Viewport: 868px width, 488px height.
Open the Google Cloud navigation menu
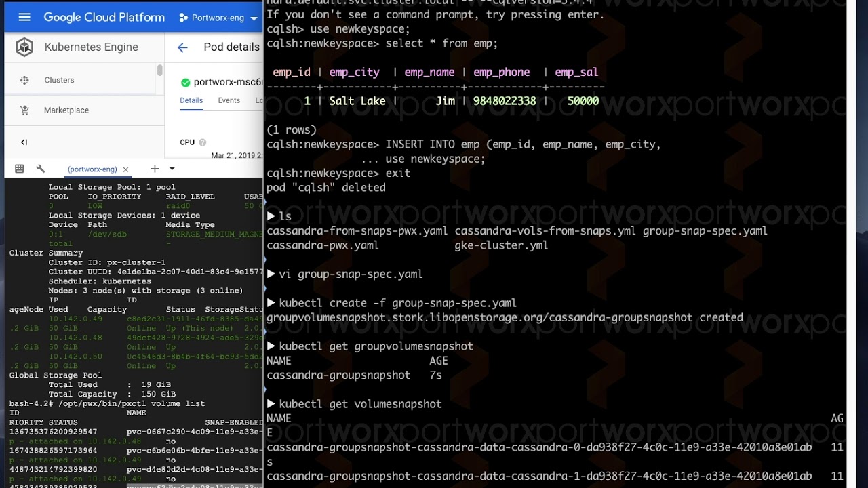click(x=24, y=17)
